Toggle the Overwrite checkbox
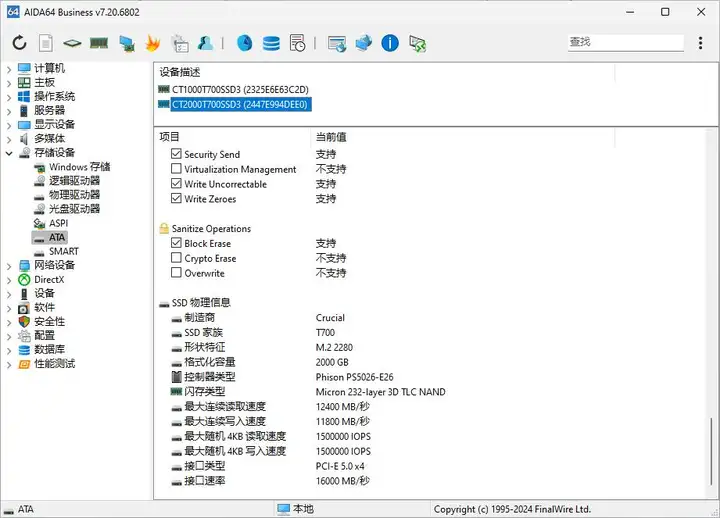Viewport: 720px width, 518px height. [176, 272]
